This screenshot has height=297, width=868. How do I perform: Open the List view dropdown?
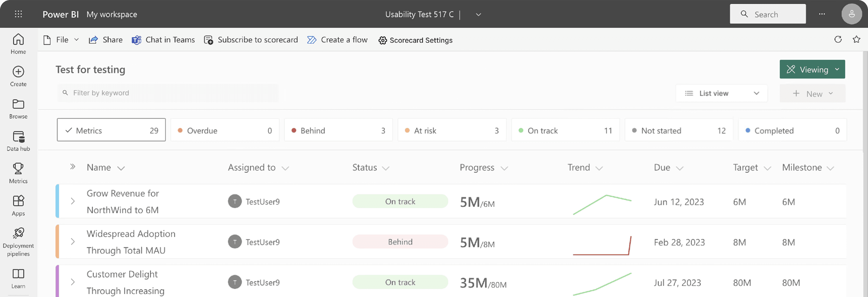721,93
